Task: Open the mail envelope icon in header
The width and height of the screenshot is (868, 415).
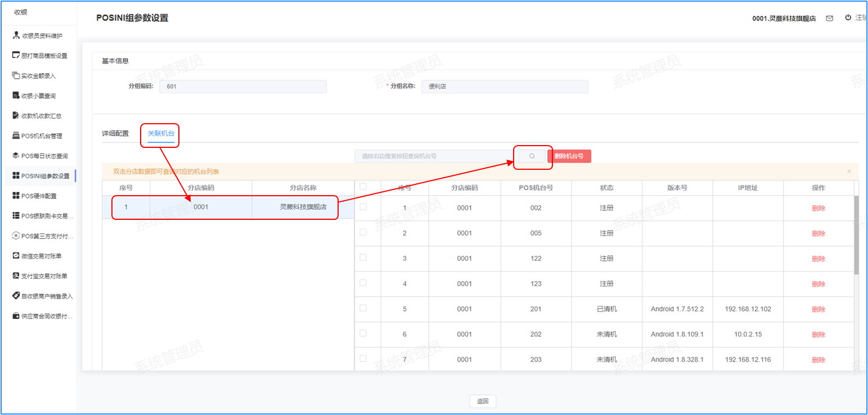Action: (x=829, y=18)
